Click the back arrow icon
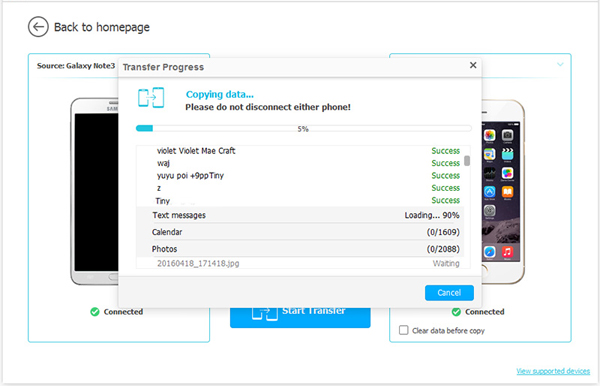 (38, 27)
